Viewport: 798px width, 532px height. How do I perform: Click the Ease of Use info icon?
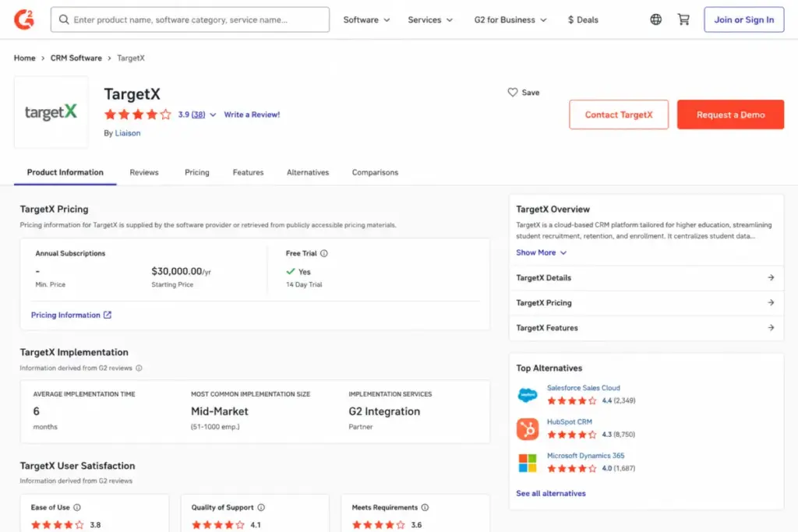click(77, 507)
